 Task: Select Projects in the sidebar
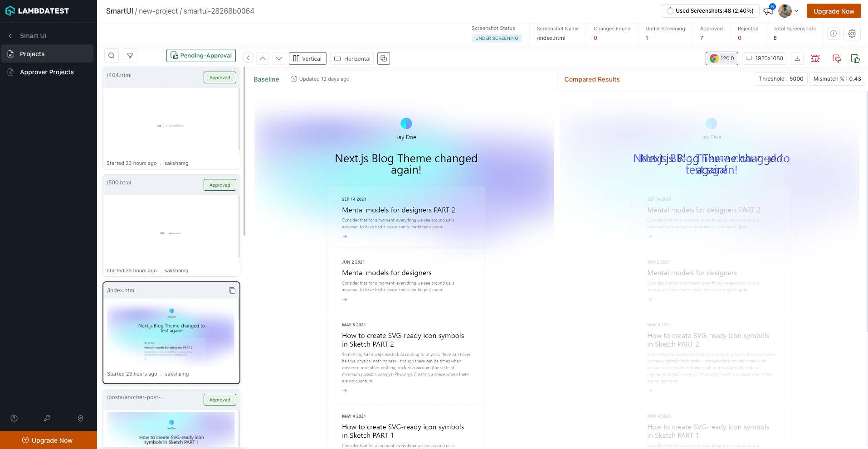tap(32, 54)
